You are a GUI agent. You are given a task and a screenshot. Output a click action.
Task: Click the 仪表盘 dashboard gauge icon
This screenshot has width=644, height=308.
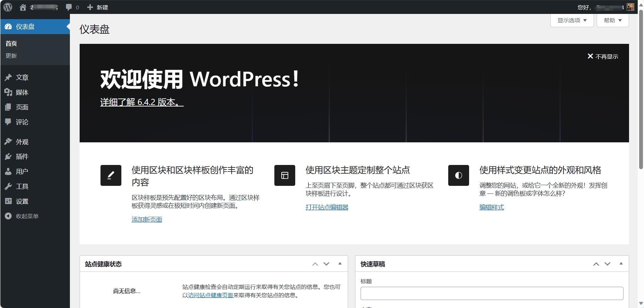8,26
